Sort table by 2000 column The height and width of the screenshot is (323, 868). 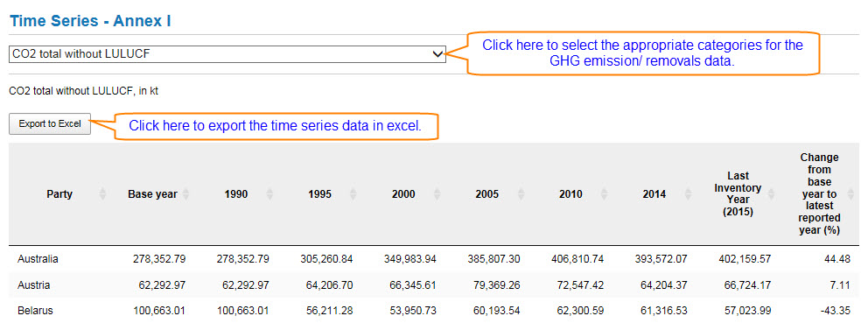403,194
